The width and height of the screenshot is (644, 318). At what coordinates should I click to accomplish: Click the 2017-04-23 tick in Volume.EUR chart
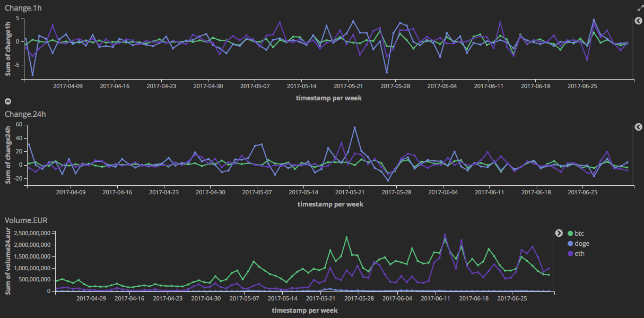(169, 298)
